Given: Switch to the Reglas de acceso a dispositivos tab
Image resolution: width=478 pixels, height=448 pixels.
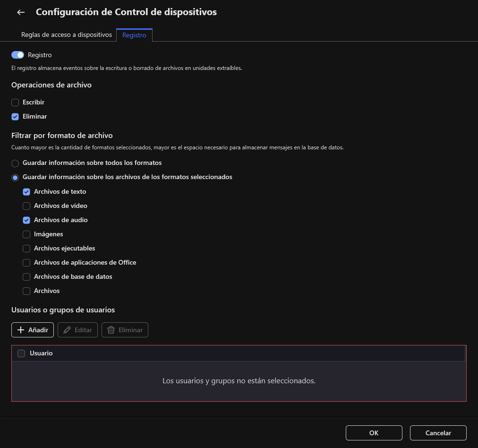Looking at the screenshot, I should click(66, 34).
